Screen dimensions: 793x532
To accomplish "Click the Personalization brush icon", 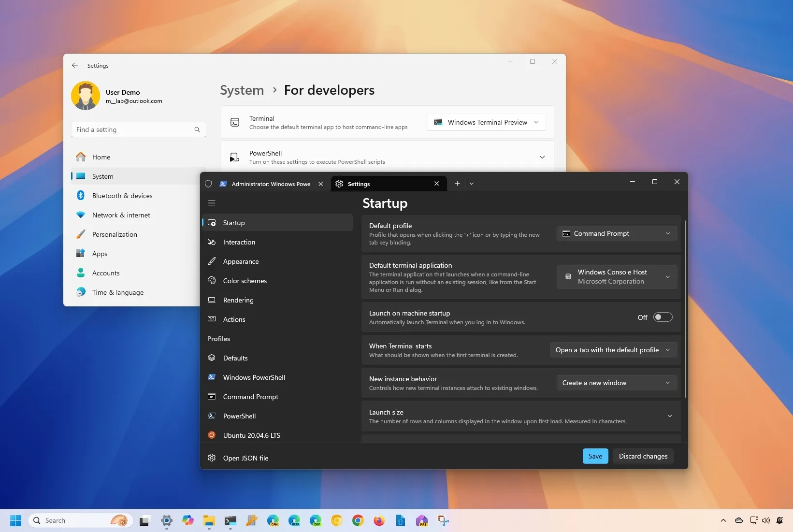I will 81,234.
